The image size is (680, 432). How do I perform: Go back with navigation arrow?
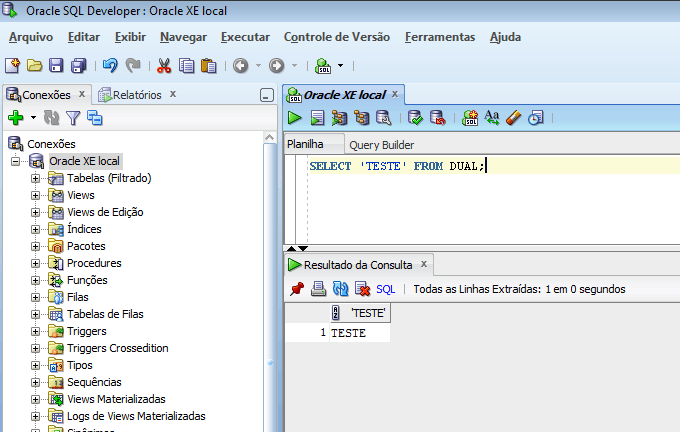241,65
